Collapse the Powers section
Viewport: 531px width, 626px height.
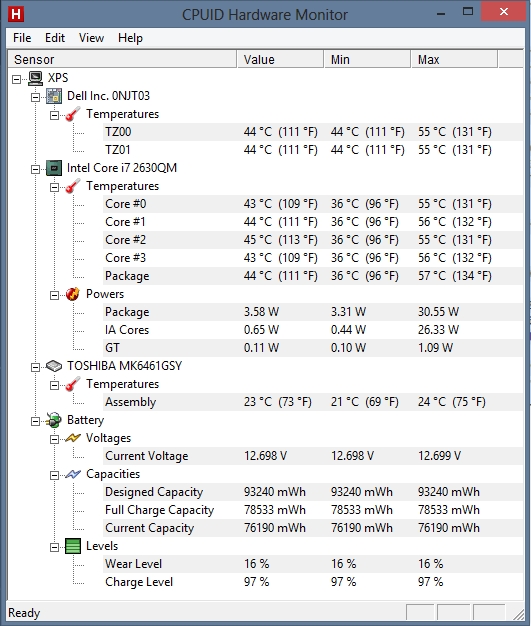click(x=54, y=295)
